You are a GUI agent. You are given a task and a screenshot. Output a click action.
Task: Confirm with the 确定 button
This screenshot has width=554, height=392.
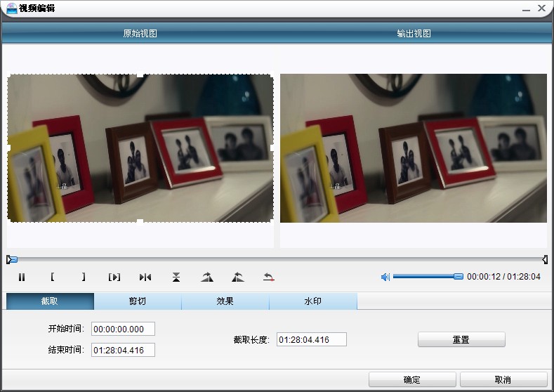pos(412,380)
